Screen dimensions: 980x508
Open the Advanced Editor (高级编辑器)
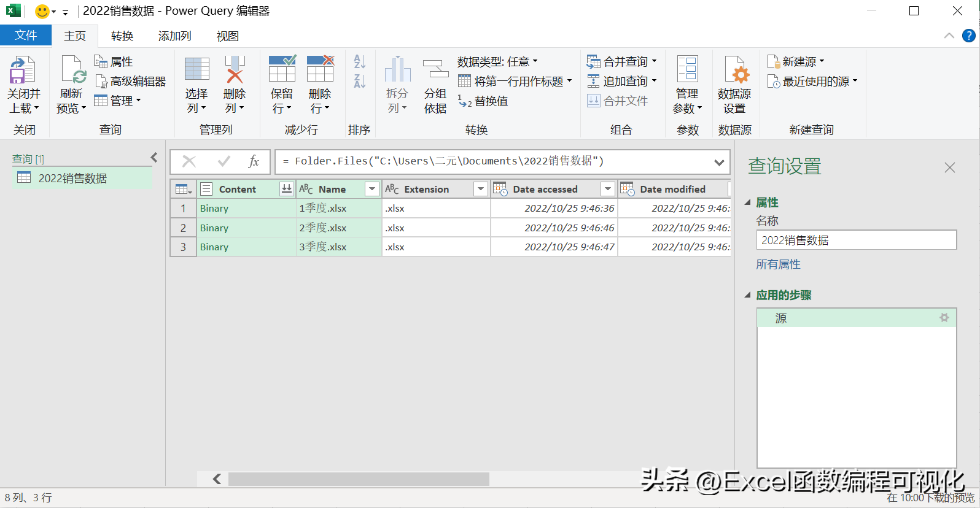[x=131, y=81]
